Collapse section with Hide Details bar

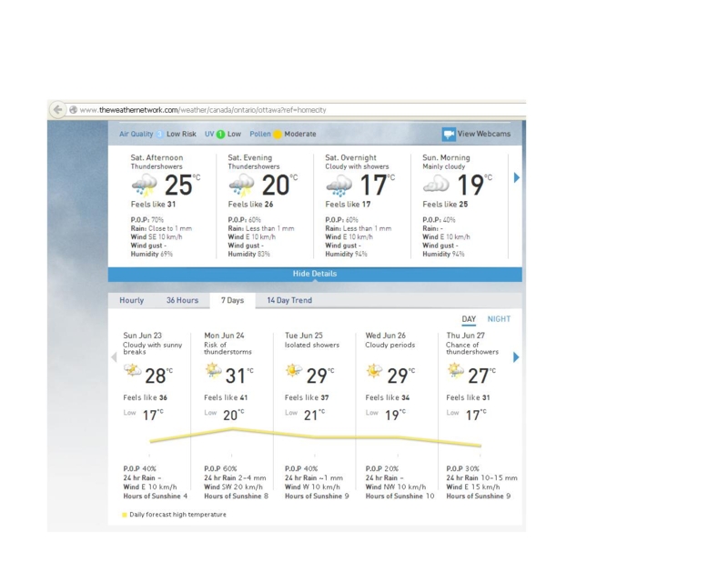[315, 274]
